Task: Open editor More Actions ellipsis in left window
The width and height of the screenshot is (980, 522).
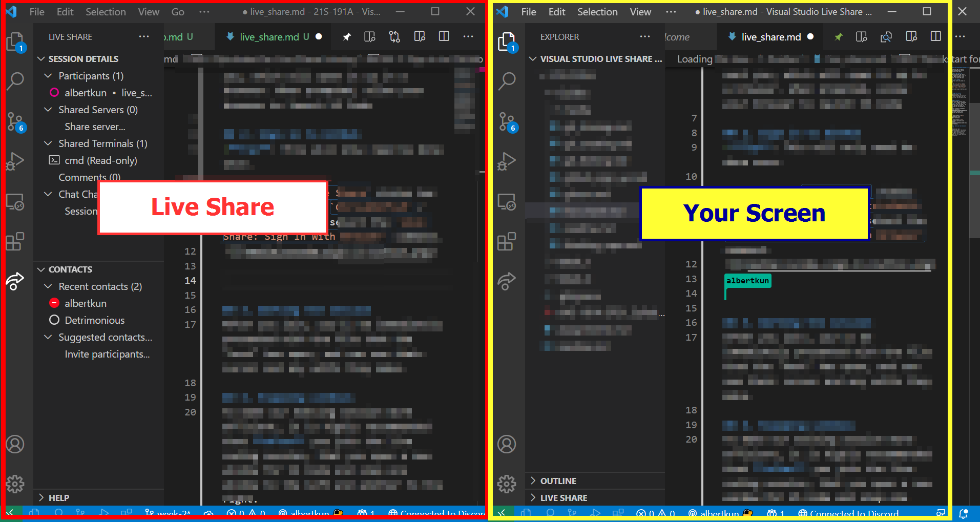Action: [x=468, y=36]
